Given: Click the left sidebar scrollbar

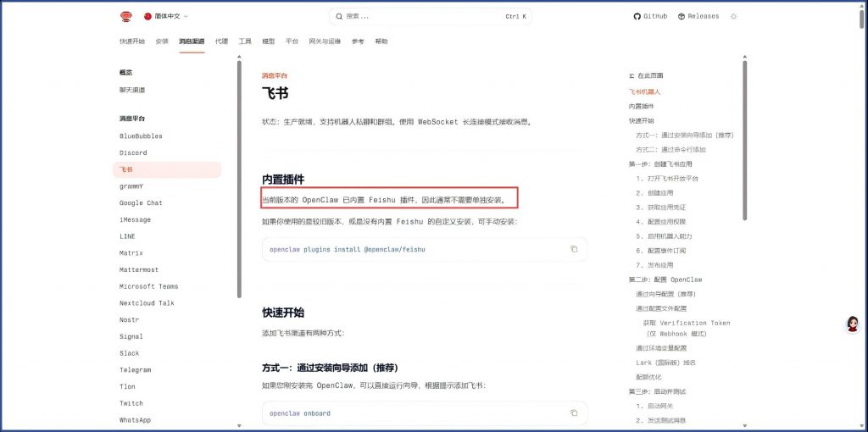Looking at the screenshot, I should point(238,178).
